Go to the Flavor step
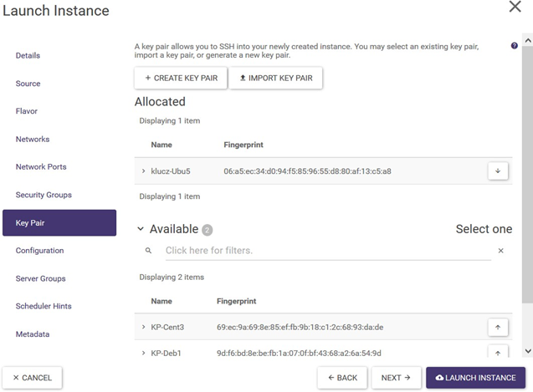The height and width of the screenshot is (392, 533). tap(27, 111)
